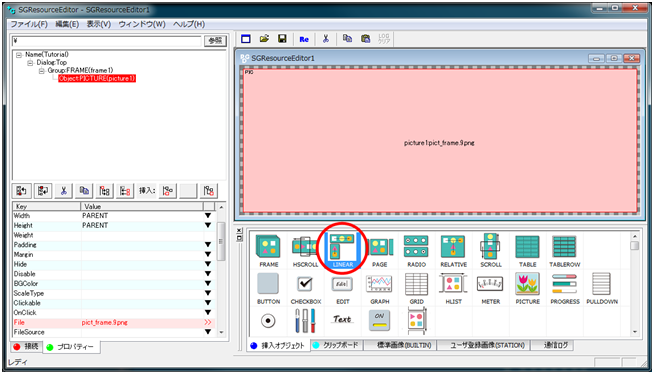Click the 参照 browse button
This screenshot has width=654, height=374.
coord(215,41)
